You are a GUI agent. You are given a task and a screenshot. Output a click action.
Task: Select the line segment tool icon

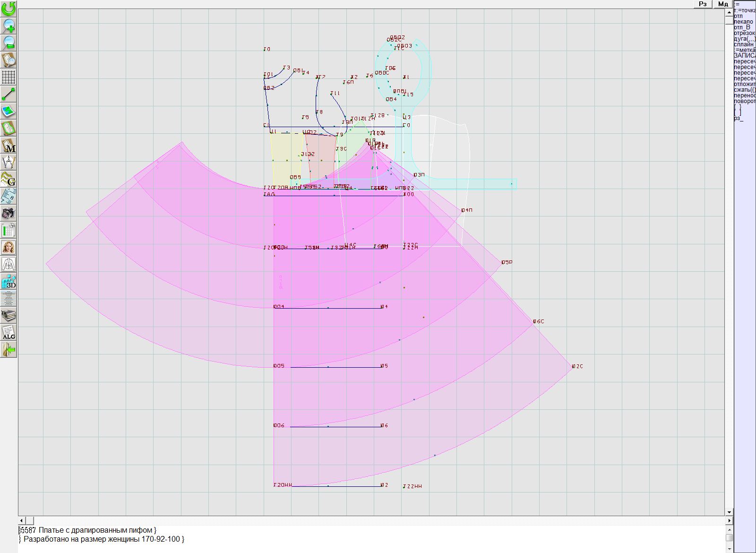click(x=9, y=94)
